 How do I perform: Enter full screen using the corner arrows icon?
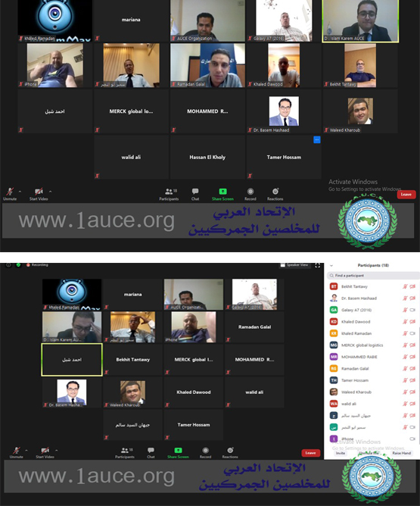(318, 265)
